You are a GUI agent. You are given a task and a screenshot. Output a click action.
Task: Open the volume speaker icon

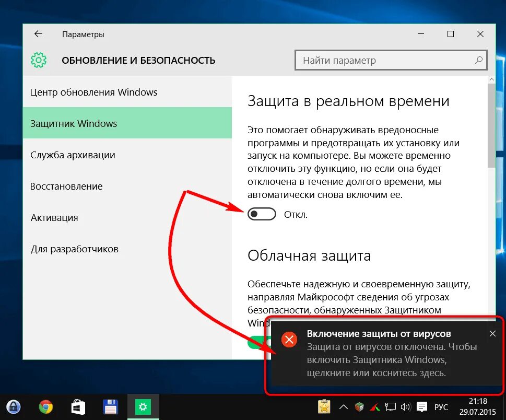tap(406, 407)
